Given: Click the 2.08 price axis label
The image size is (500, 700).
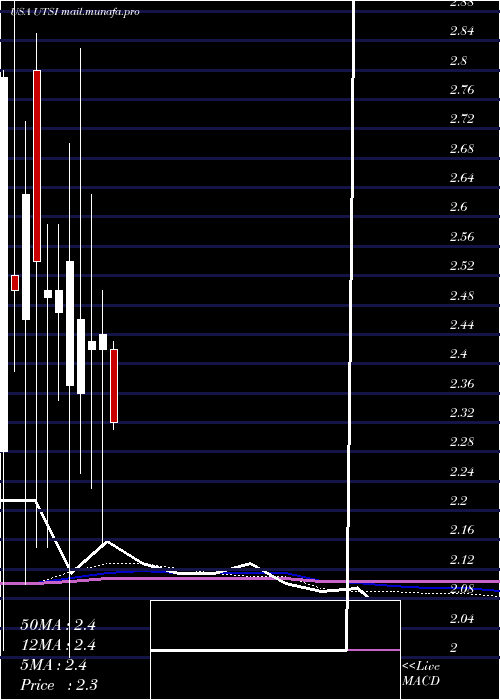Looking at the screenshot, I should coord(462,589).
